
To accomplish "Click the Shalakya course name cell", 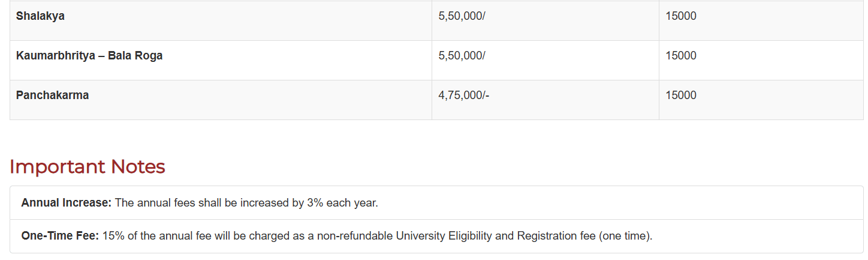I will pyautogui.click(x=40, y=16).
